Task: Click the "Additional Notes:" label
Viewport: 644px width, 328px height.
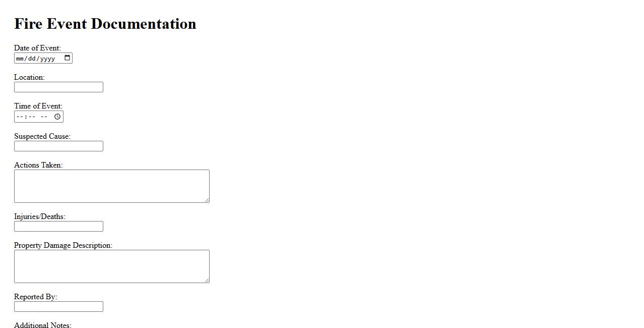Action: point(43,325)
